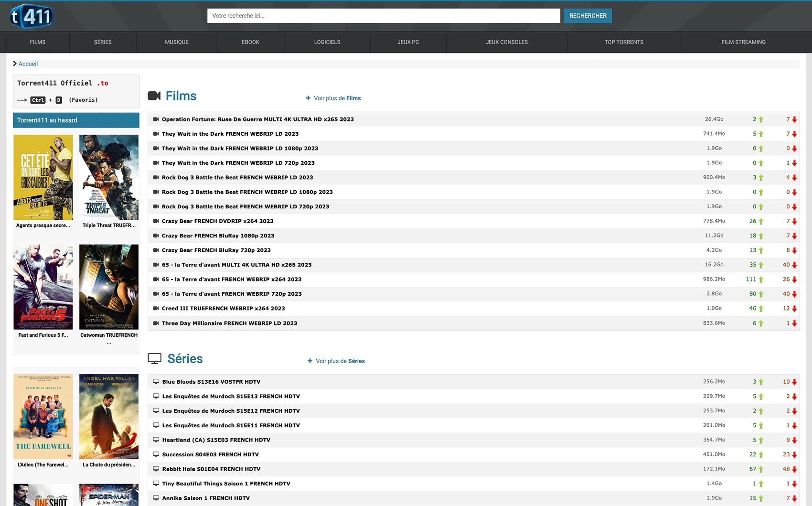Click the Torrent411 au hasard header
Viewport: 812px width, 506px height.
[x=76, y=120]
